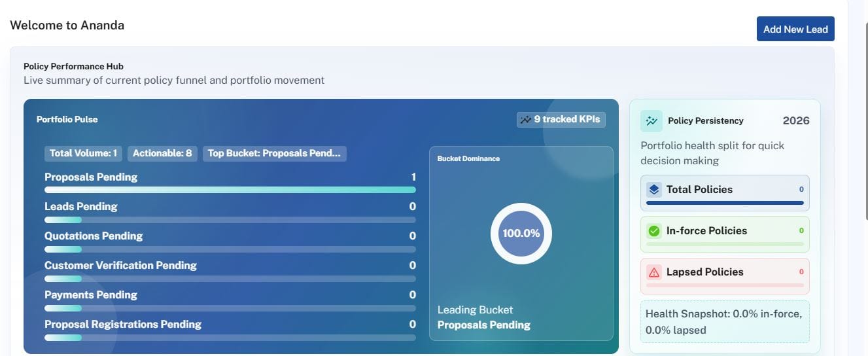Open the Leads Pending row
The image size is (868, 356).
(x=230, y=207)
